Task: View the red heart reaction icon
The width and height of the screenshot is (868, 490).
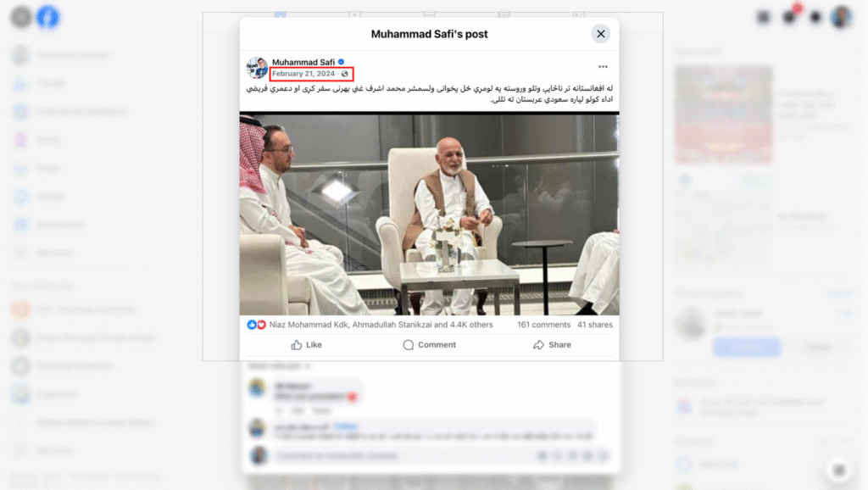Action: pos(261,325)
